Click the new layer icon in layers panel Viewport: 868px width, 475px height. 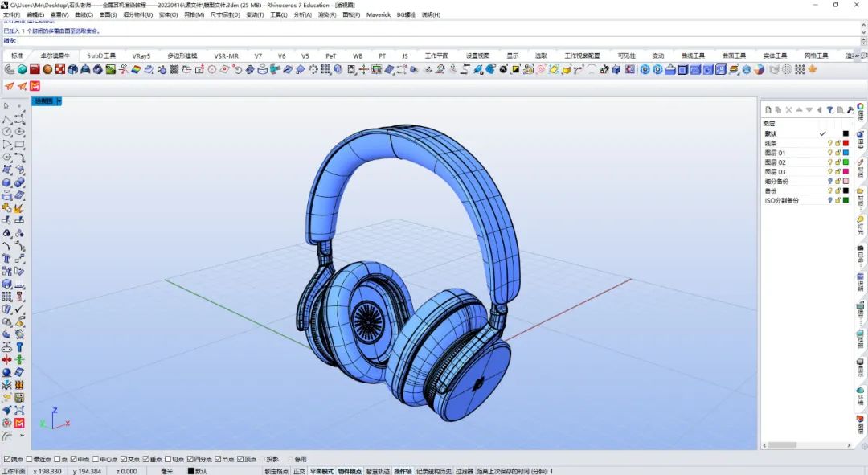click(768, 110)
